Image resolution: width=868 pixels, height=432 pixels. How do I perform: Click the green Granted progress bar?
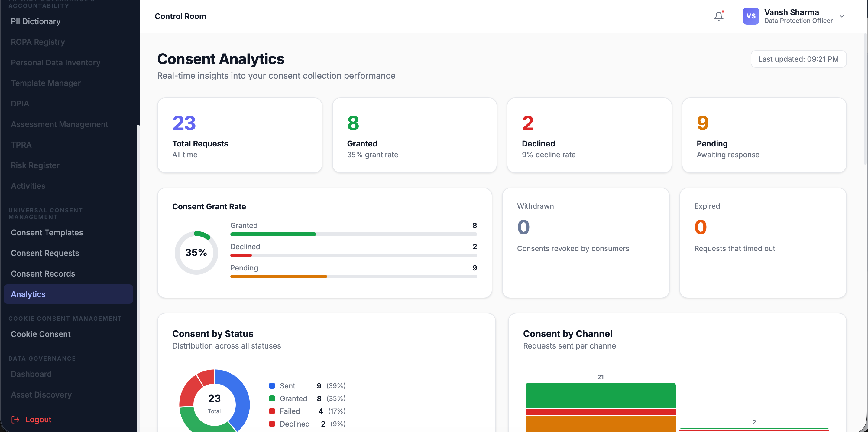(x=273, y=234)
